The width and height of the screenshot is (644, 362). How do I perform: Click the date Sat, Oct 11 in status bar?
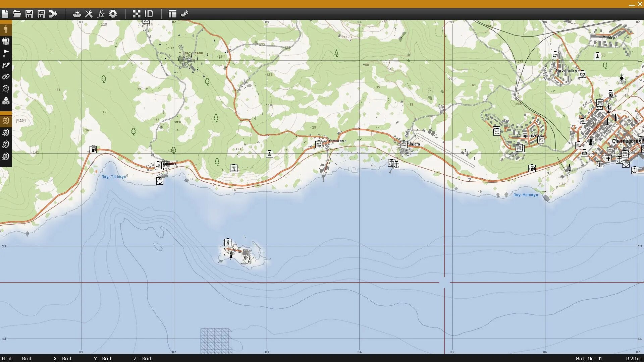click(x=589, y=359)
